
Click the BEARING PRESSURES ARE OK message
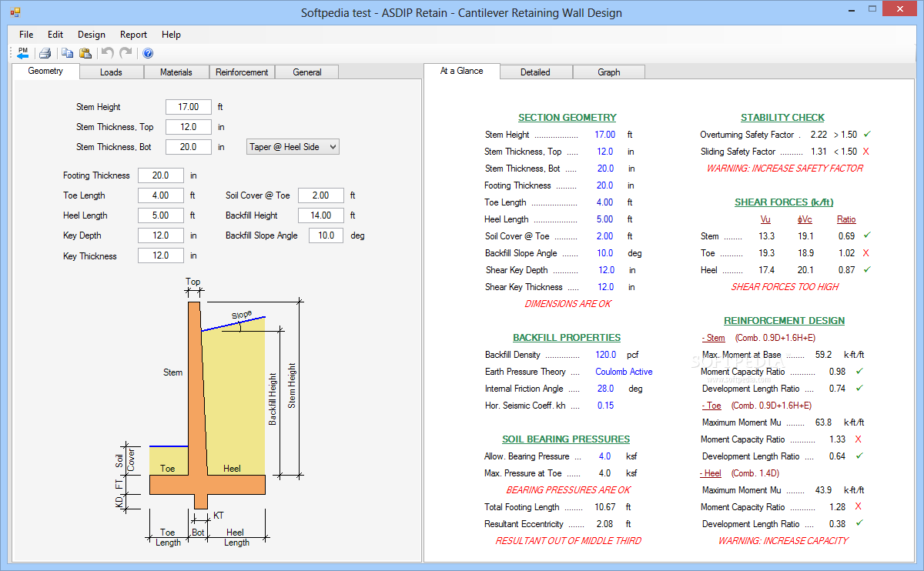coord(568,490)
